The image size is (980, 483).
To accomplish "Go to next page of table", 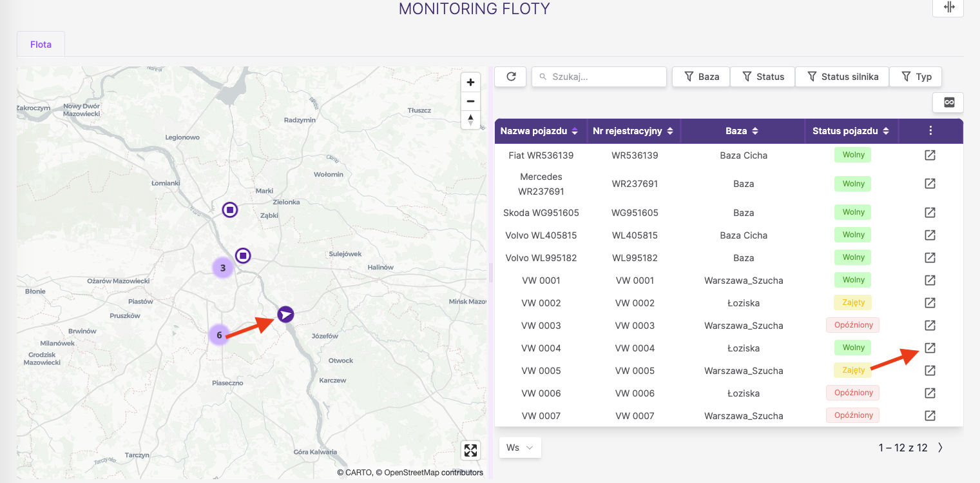I will (941, 448).
